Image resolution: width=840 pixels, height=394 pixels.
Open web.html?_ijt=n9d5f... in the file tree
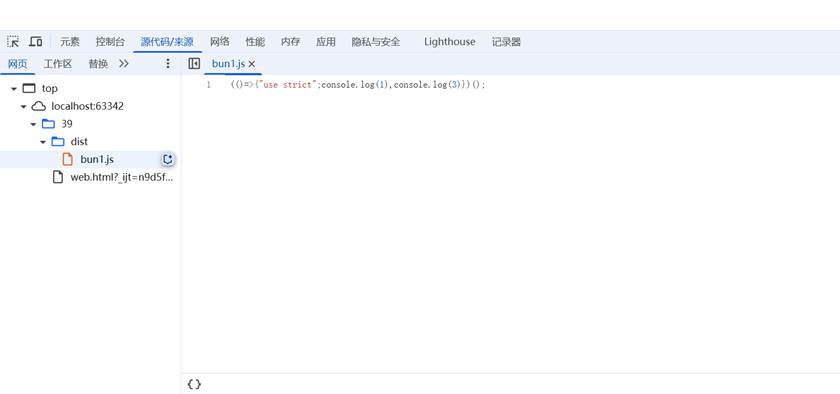122,177
